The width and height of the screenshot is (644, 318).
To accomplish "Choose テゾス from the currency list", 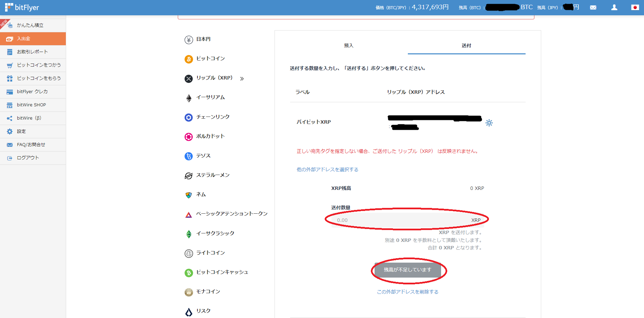I will point(203,156).
